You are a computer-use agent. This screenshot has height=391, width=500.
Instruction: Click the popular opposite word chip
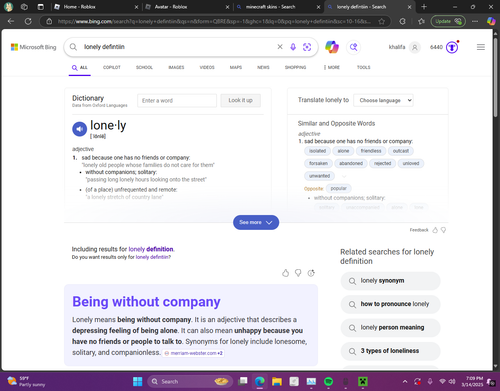pyautogui.click(x=339, y=188)
